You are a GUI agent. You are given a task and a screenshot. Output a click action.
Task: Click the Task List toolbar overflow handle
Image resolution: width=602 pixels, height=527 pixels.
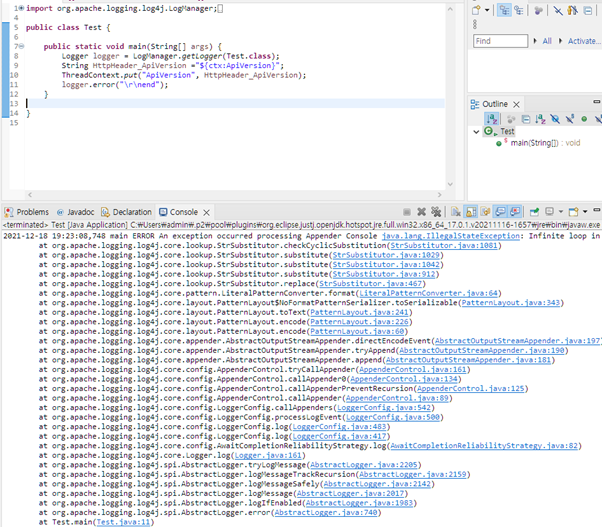475,25
